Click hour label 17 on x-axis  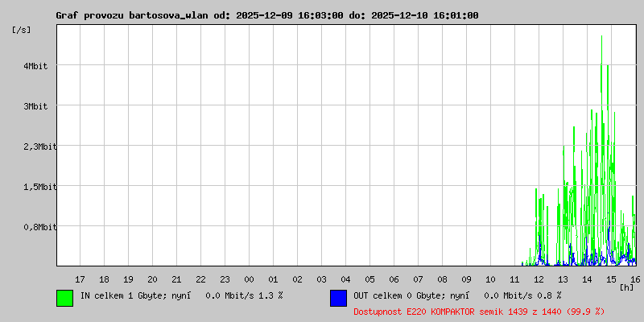[80, 279]
